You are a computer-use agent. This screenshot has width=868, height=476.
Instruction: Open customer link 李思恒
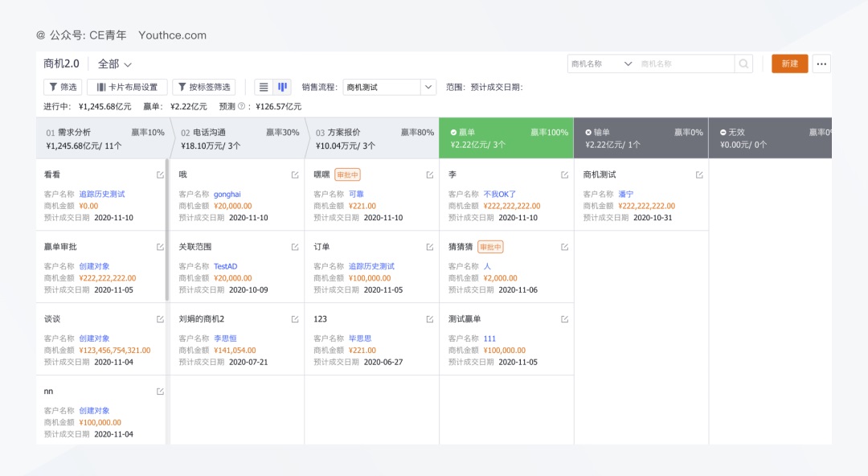pos(225,339)
